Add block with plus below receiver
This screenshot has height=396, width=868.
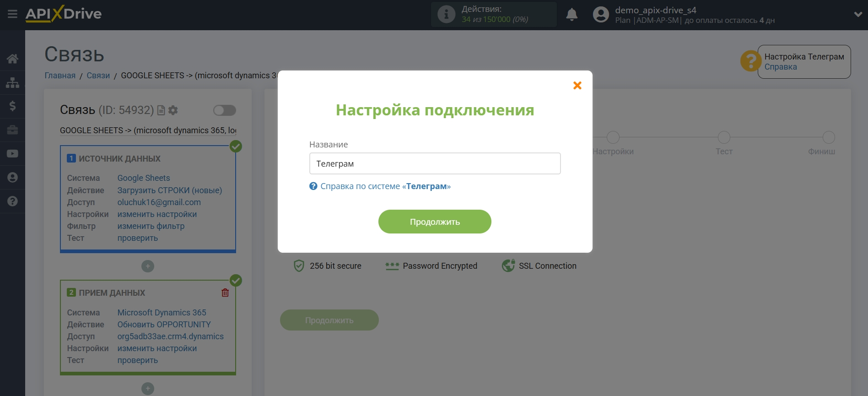(148, 389)
